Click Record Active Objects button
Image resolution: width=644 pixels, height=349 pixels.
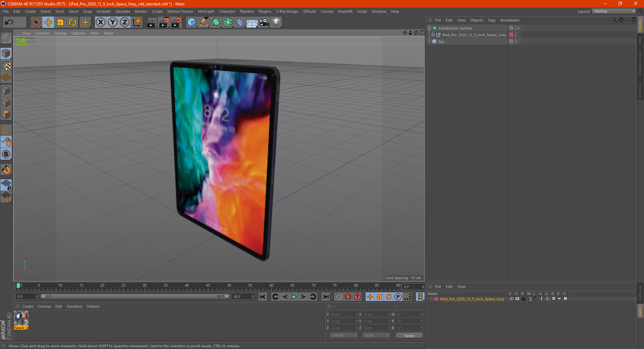click(x=338, y=297)
